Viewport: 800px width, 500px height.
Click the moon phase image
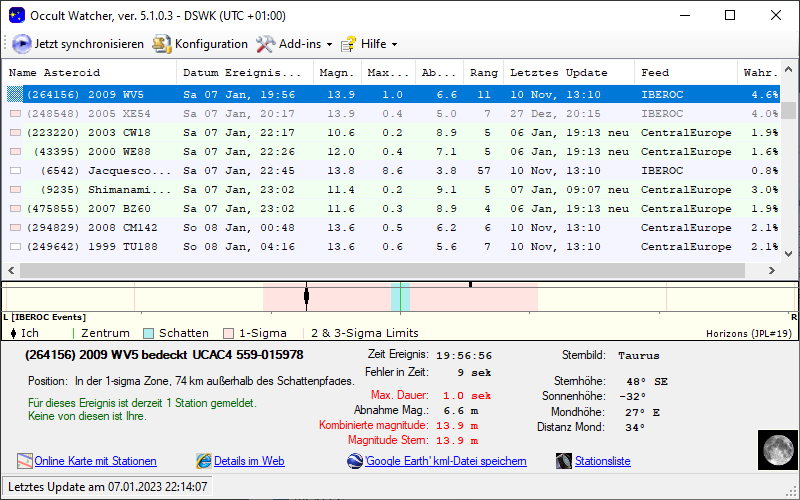(x=774, y=449)
